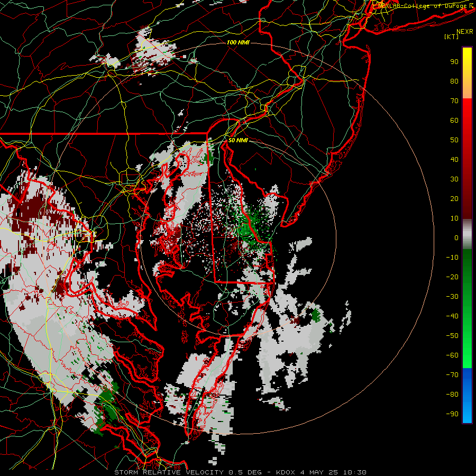This screenshot has height=476, width=476.
Task: Click the "KDOX 4 MAY 25 10:30" timestamp text
Action: click(321, 472)
